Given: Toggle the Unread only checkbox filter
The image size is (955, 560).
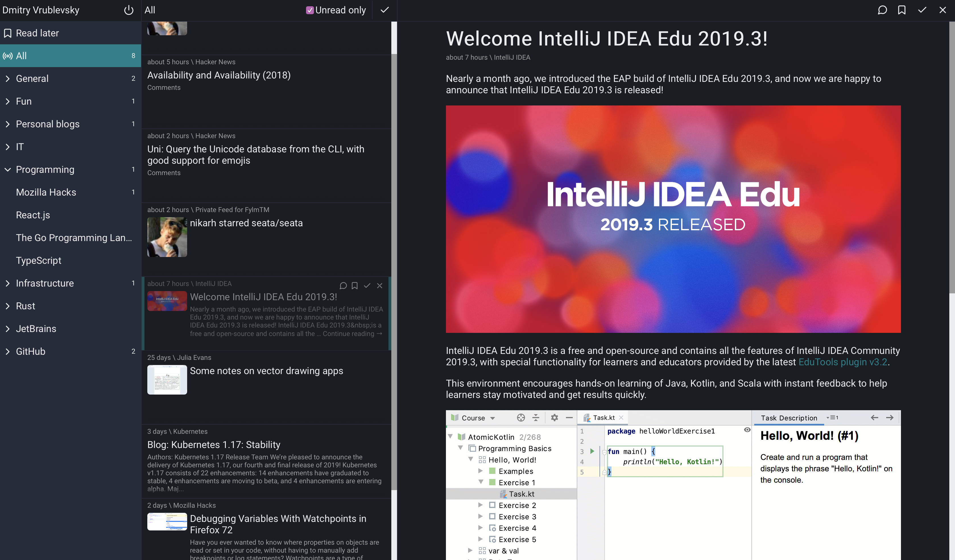Looking at the screenshot, I should tap(309, 10).
